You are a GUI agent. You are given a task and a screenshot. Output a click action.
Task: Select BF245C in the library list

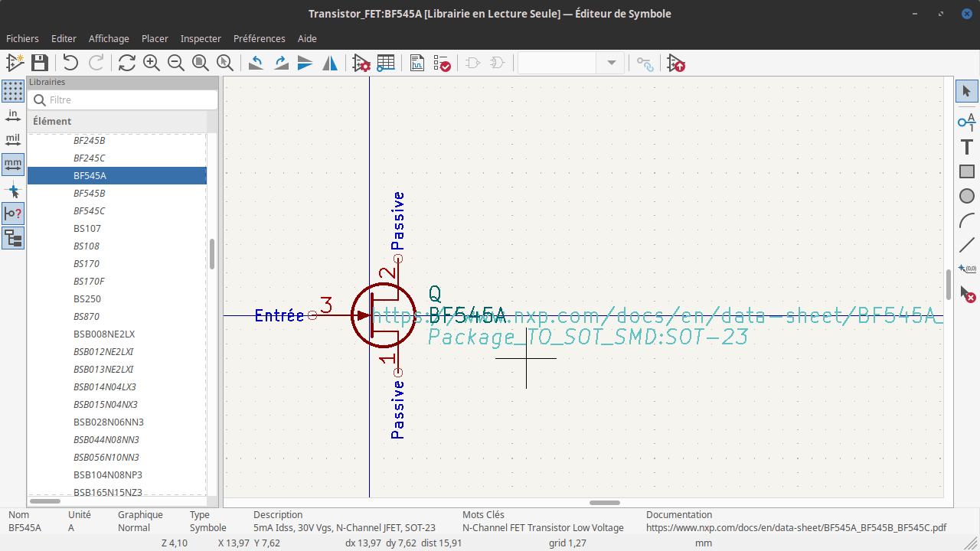click(x=117, y=158)
